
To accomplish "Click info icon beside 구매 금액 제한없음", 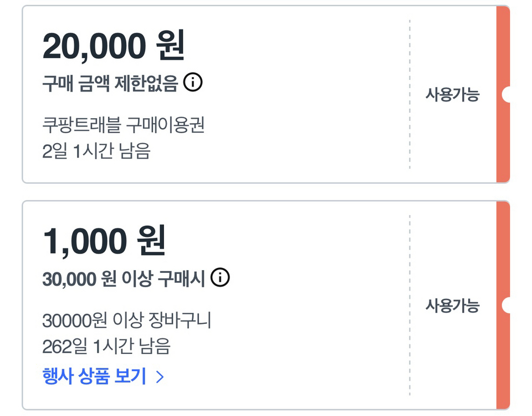I will click(x=193, y=83).
